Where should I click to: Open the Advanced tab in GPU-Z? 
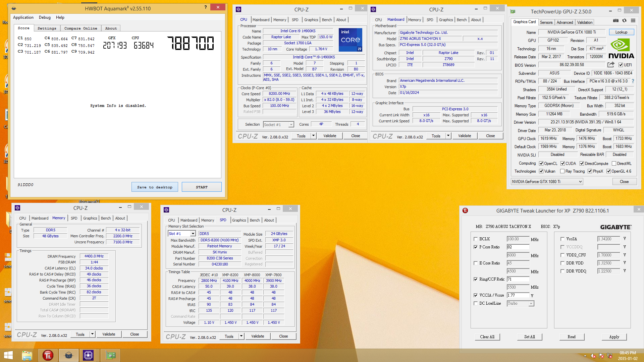pos(565,22)
